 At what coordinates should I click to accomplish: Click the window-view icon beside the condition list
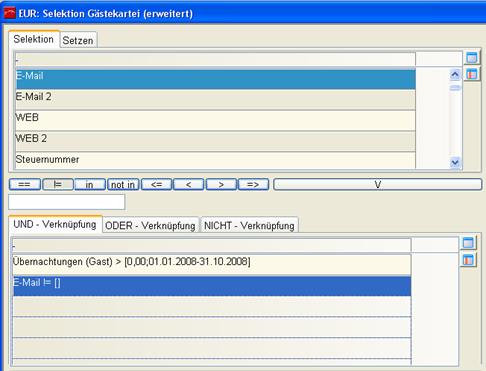(x=468, y=243)
